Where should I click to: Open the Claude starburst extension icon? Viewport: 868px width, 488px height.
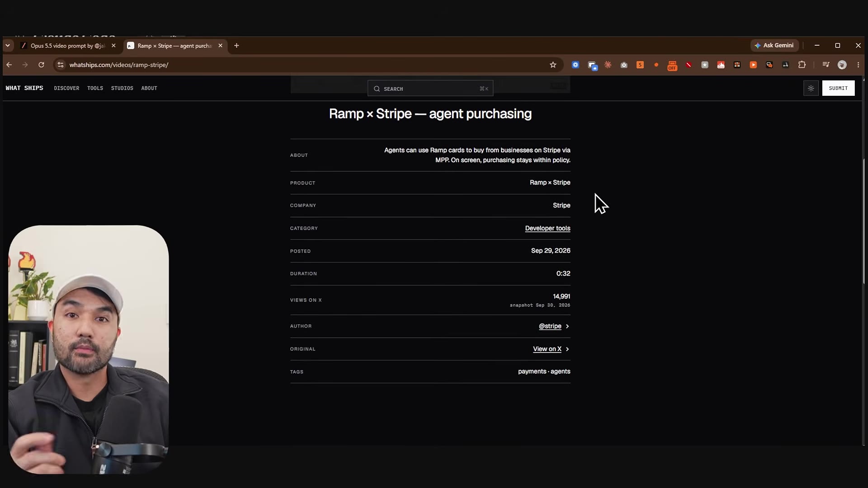coord(608,65)
